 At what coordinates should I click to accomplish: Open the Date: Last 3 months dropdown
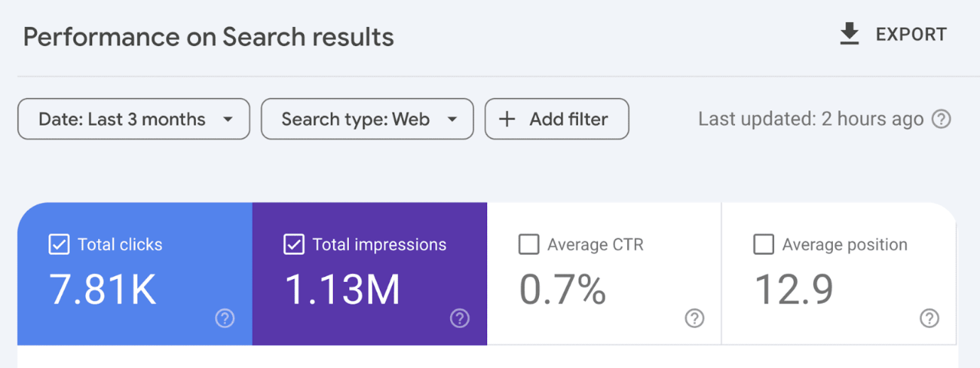(x=134, y=119)
